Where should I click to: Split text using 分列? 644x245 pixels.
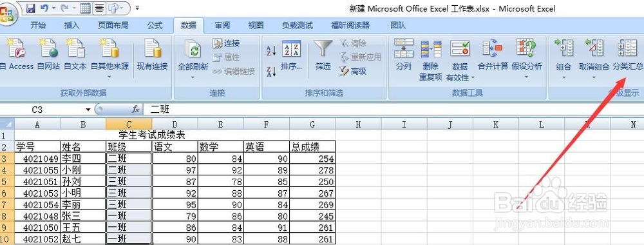point(404,54)
